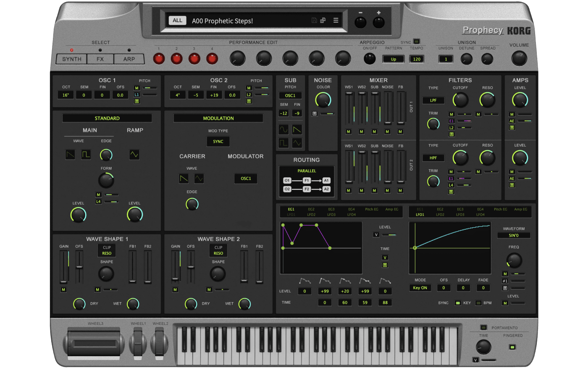Open the preset hamburger menu

336,20
